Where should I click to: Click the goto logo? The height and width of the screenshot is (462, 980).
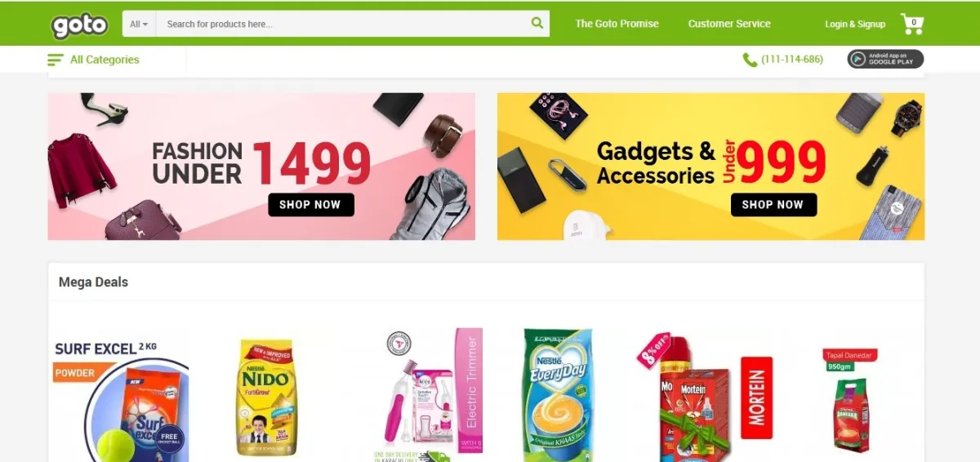79,24
